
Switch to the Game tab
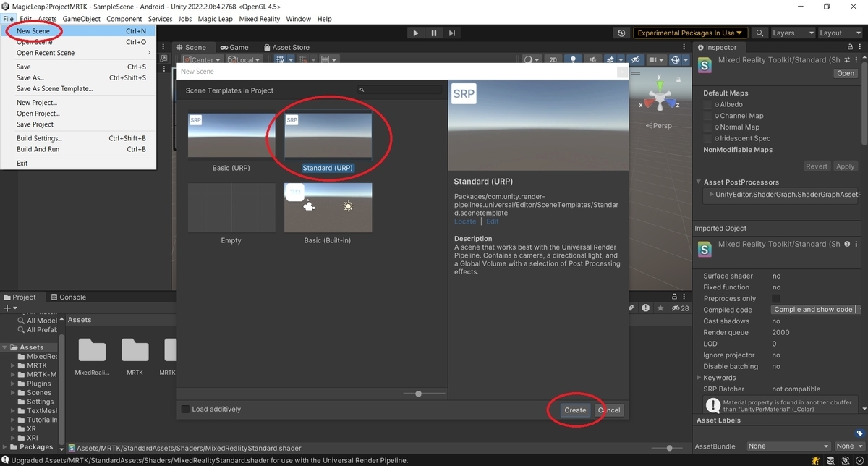click(x=234, y=47)
